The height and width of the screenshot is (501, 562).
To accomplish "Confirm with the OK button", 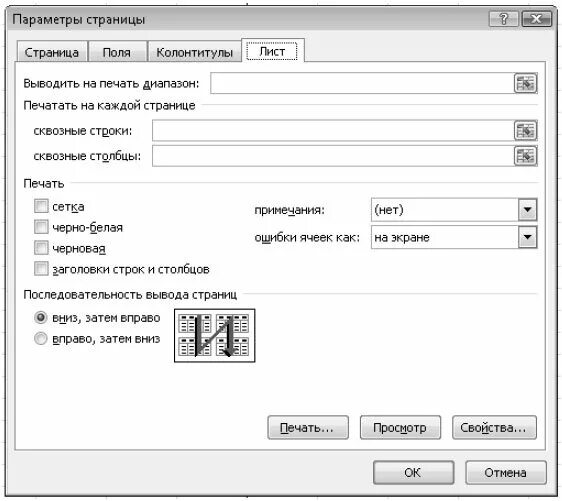I will [x=413, y=472].
